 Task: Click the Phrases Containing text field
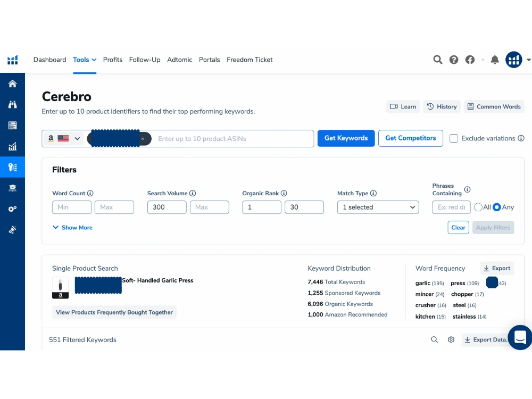451,207
